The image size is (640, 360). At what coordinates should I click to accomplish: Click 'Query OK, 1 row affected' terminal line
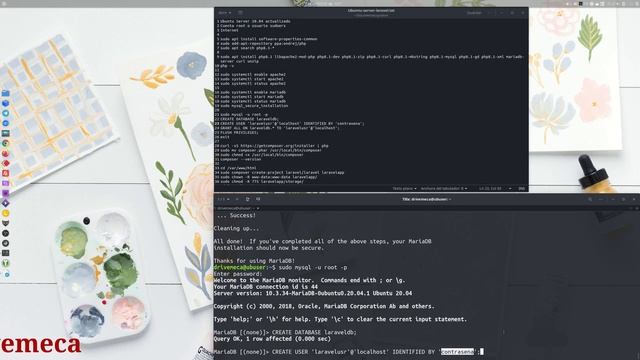point(272,339)
